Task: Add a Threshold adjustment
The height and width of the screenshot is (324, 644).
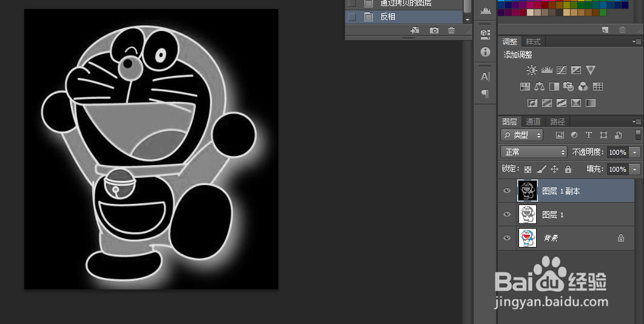Action: tap(562, 103)
